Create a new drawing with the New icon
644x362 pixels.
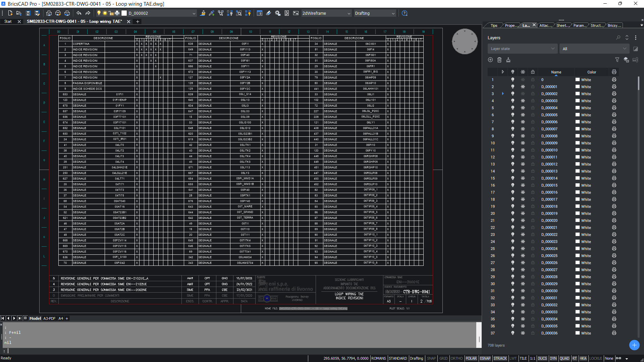(x=10, y=13)
